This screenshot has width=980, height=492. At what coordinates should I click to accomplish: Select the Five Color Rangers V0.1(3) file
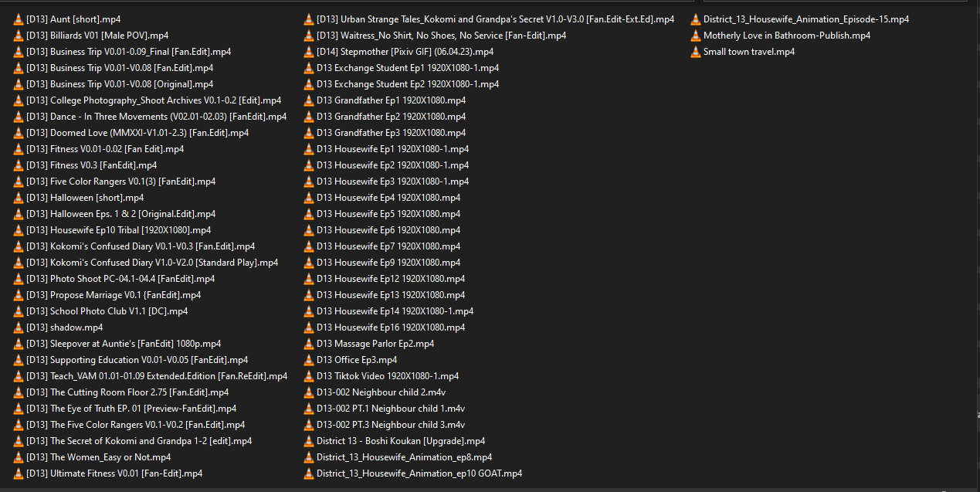click(x=120, y=182)
